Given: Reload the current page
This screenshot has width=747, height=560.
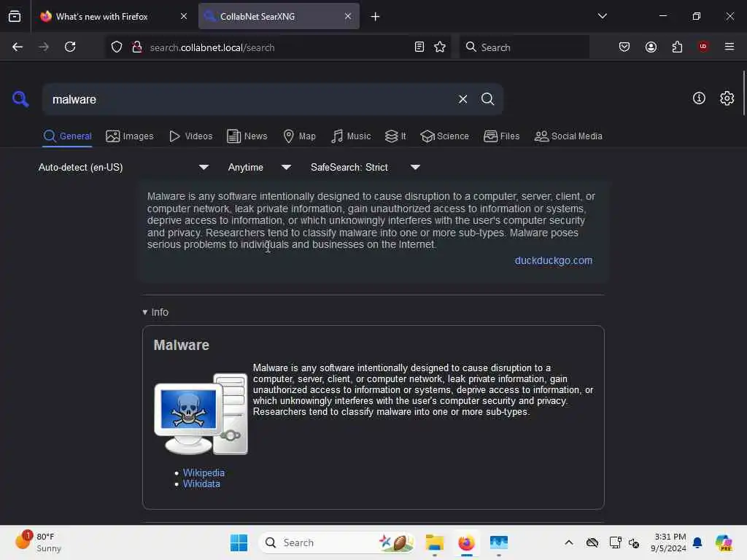Looking at the screenshot, I should (70, 47).
